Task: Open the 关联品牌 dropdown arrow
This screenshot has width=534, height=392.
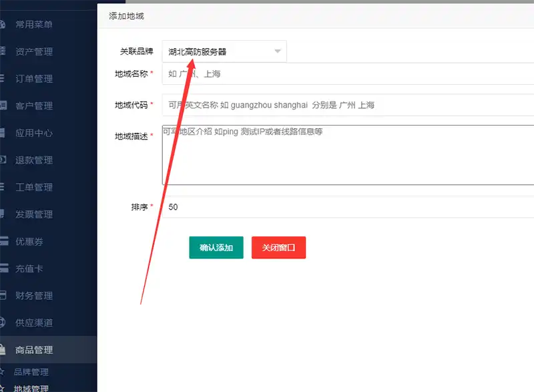Action: [277, 51]
